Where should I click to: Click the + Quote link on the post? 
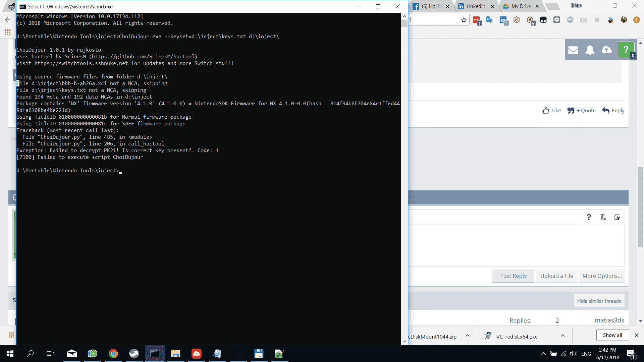581,111
